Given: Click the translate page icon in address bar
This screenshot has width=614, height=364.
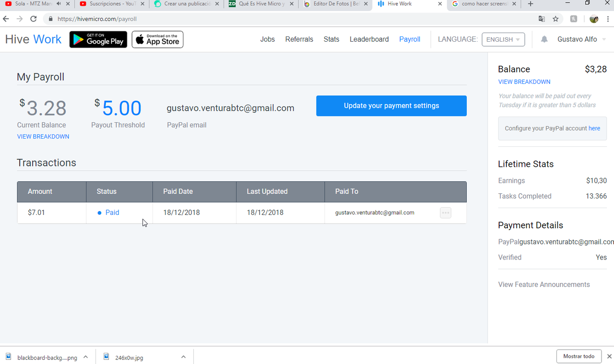Looking at the screenshot, I should [542, 19].
